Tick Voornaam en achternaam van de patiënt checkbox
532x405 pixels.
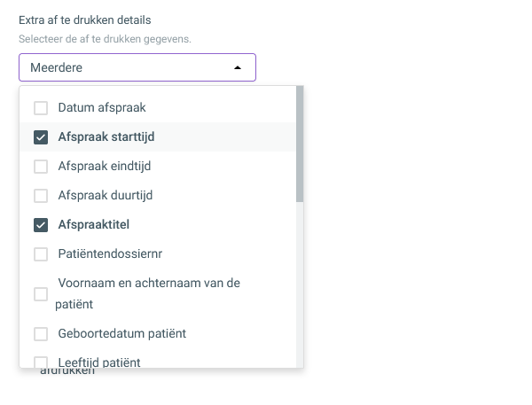[41, 294]
